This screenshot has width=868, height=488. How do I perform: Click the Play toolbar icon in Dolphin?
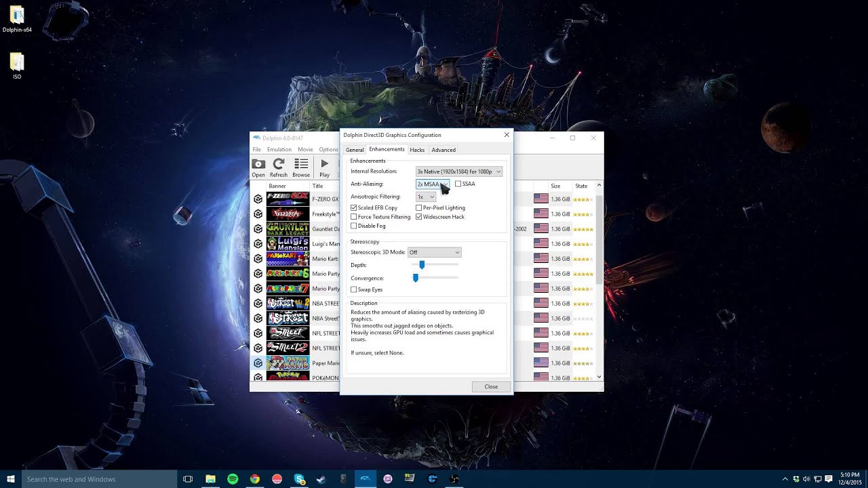[x=324, y=167]
